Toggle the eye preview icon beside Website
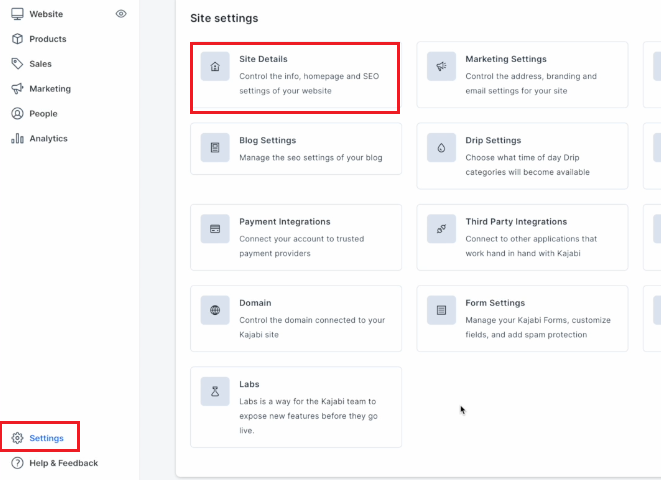 click(x=121, y=14)
